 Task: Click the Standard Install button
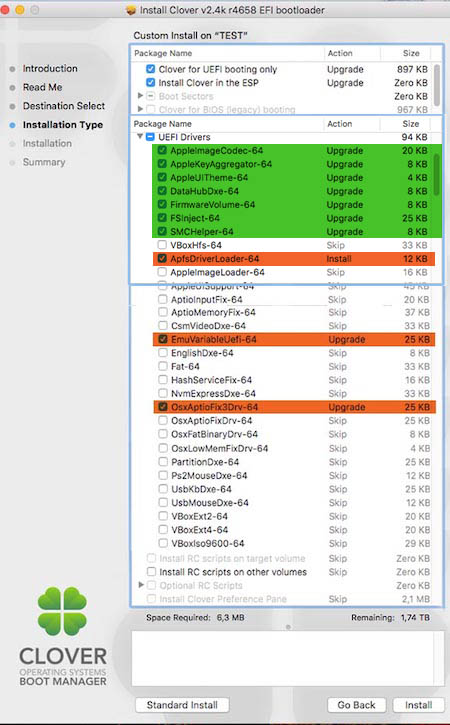coord(182,705)
